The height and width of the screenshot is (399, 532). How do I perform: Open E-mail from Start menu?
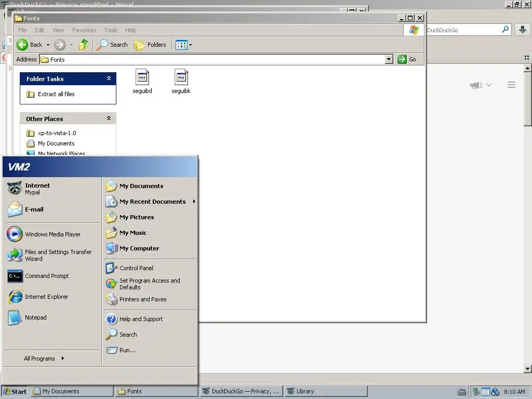tap(52, 209)
